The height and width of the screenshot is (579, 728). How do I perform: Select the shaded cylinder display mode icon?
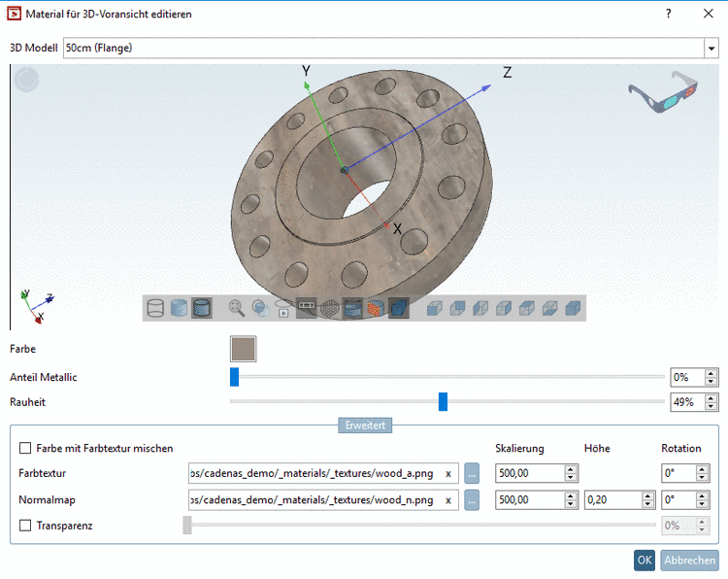click(179, 309)
